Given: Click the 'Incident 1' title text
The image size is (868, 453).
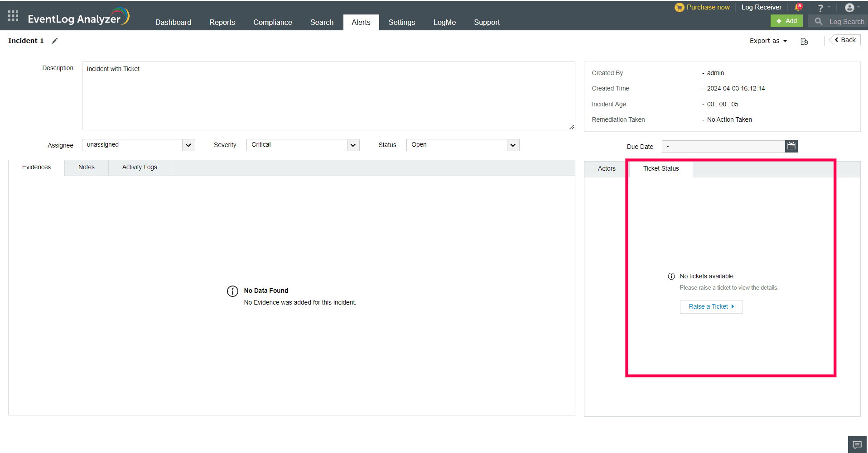Looking at the screenshot, I should click(x=26, y=41).
